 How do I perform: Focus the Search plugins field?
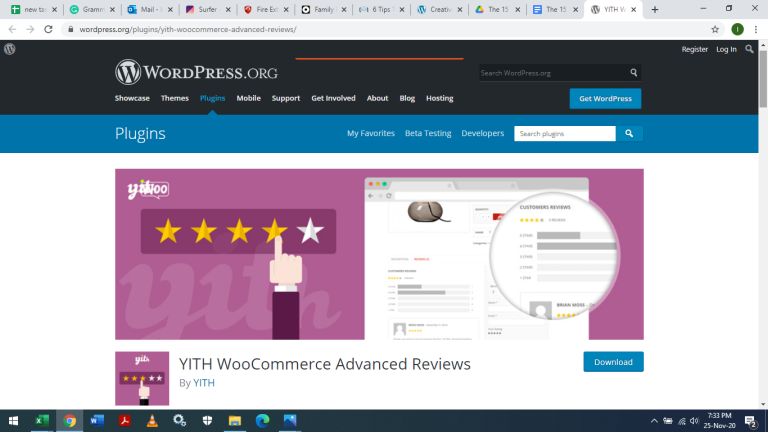point(565,133)
